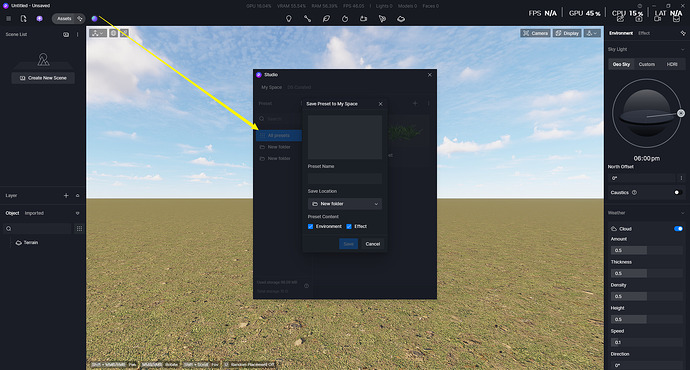Switch to the Effect tab
This screenshot has width=690, height=370.
pyautogui.click(x=644, y=33)
